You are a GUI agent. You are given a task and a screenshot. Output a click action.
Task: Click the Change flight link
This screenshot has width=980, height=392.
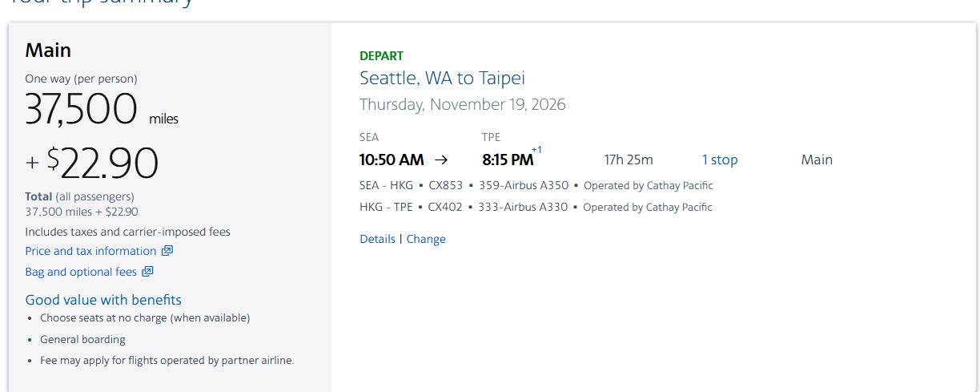coord(426,239)
